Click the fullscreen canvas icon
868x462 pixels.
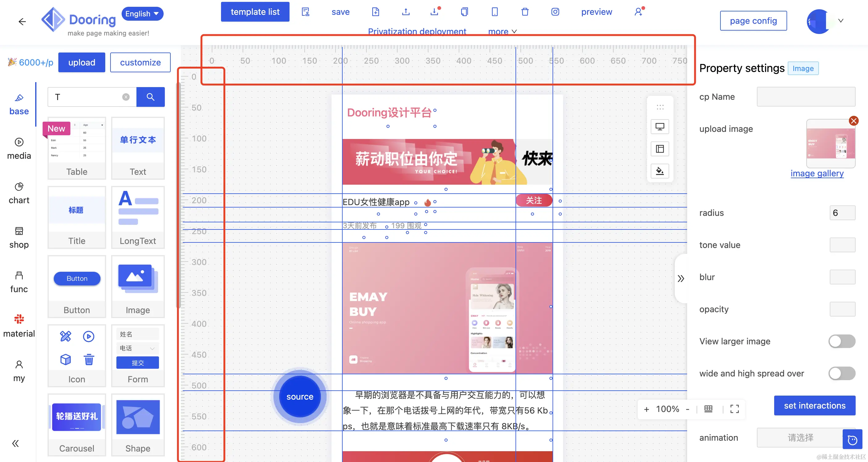coord(734,409)
